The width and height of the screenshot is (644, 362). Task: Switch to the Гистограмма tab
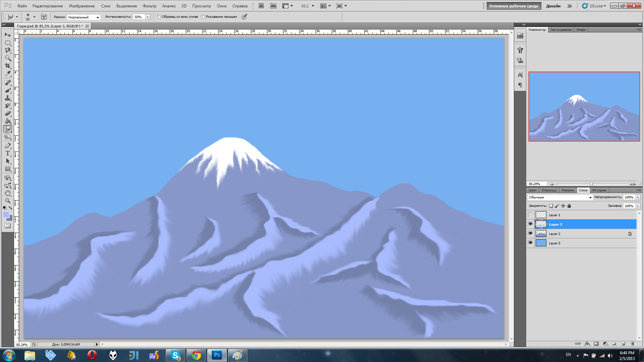(x=561, y=29)
